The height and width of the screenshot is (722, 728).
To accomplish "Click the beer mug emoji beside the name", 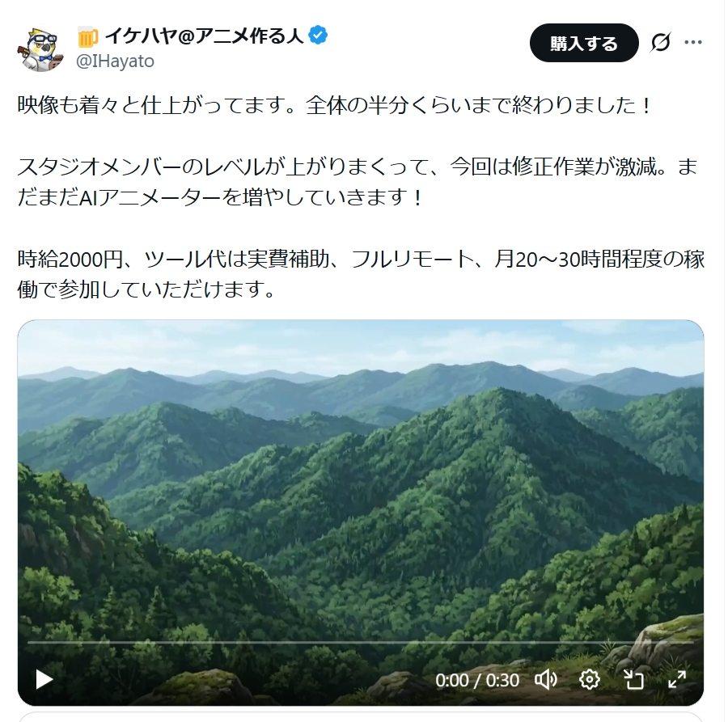I will pyautogui.click(x=87, y=36).
